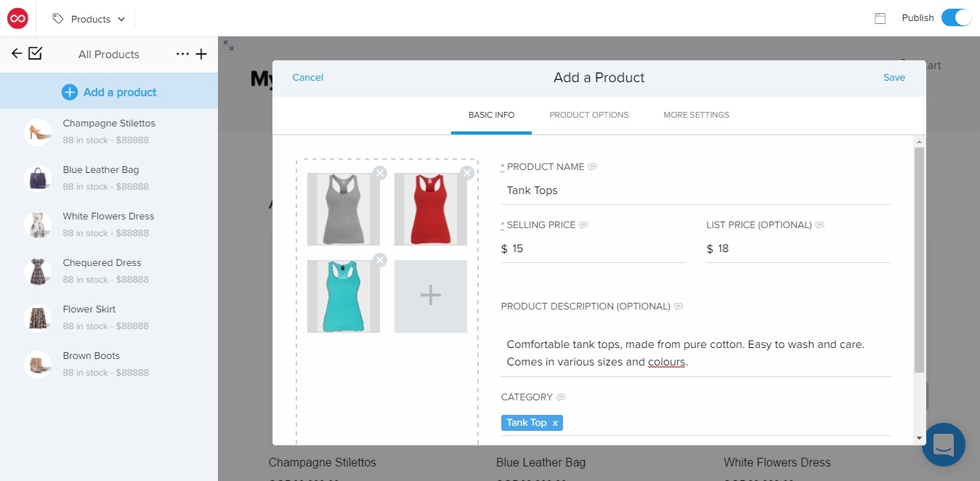Image resolution: width=980 pixels, height=481 pixels.
Task: Open the Products dropdown menu
Action: [89, 19]
